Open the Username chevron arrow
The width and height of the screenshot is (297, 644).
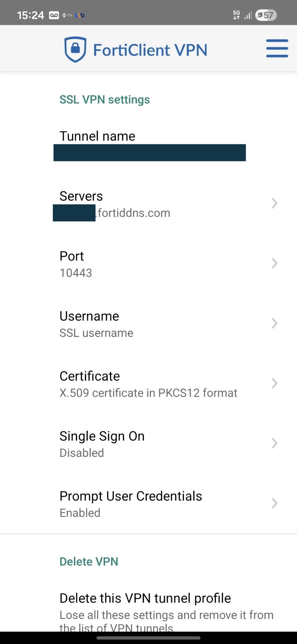pyautogui.click(x=274, y=323)
